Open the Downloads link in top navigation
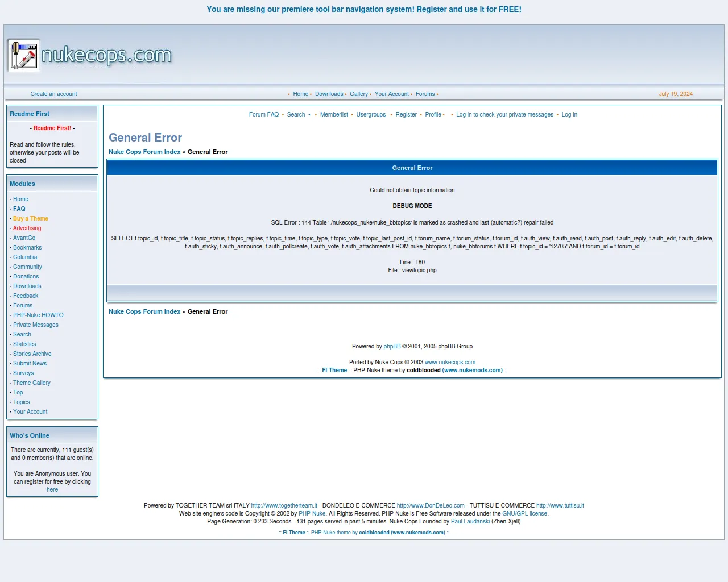Image resolution: width=728 pixels, height=582 pixels. (x=329, y=94)
